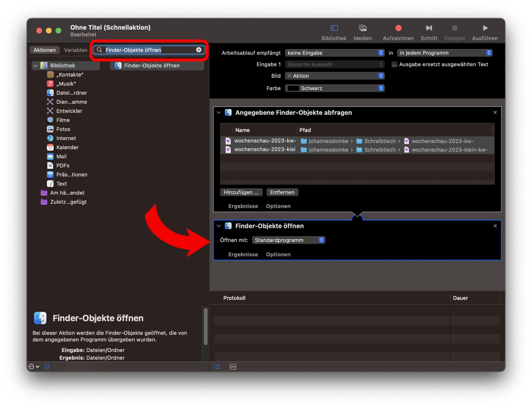
Task: Click the black Farbe color swatch
Action: tap(293, 88)
